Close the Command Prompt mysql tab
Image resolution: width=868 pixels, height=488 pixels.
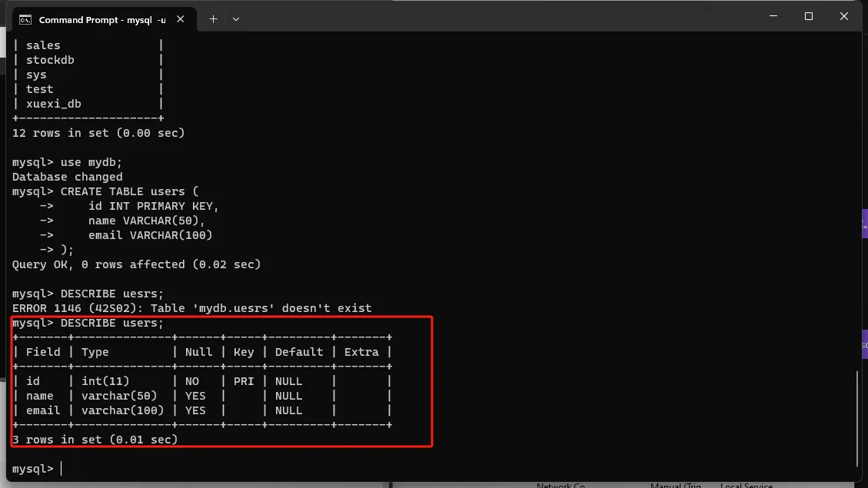point(181,19)
